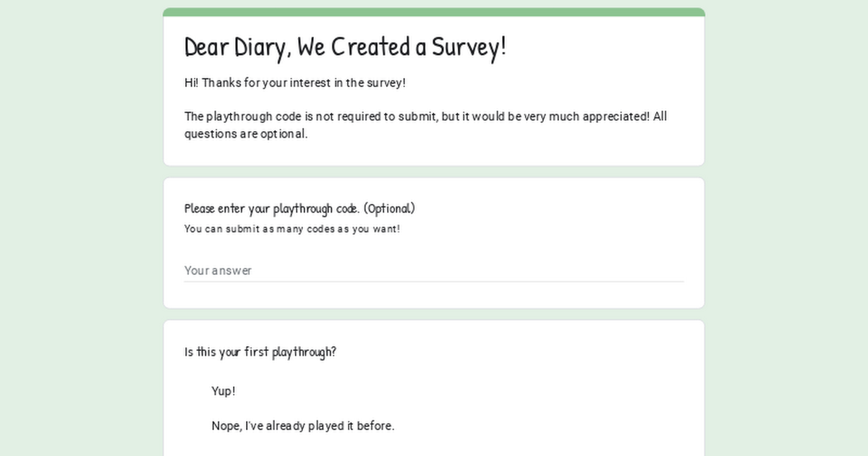Viewport: 868px width, 456px height.
Task: Click the paragraph about the playthrough code being appreciated
Action: (425, 125)
